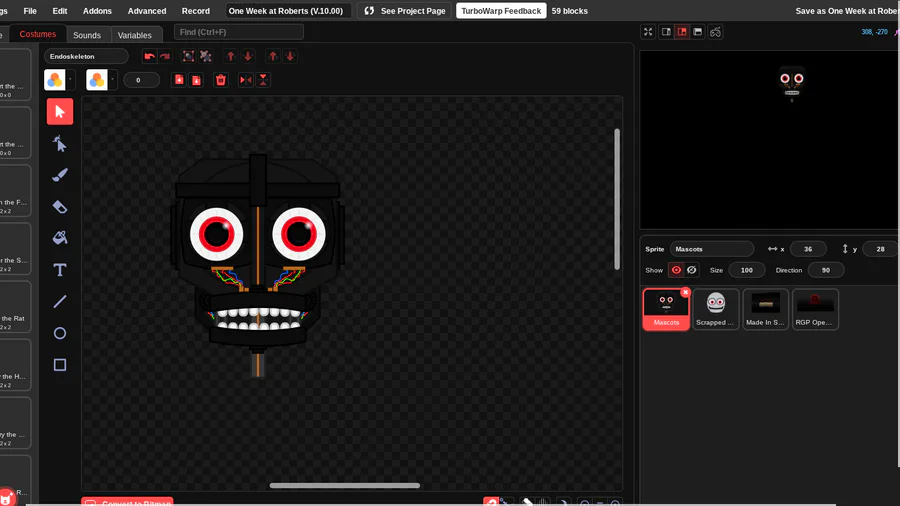The width and height of the screenshot is (900, 506).
Task: Redo the costume edit
Action: [x=165, y=56]
